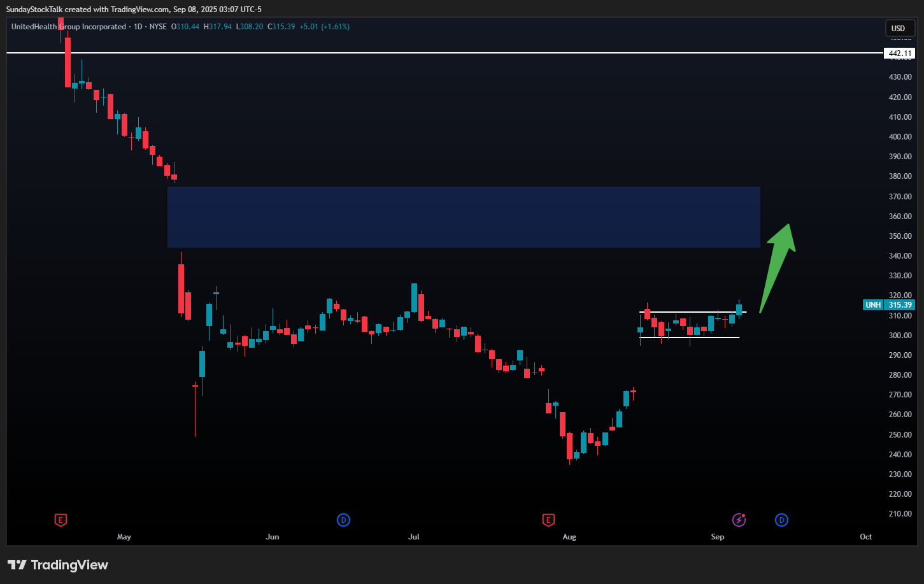Click the earnings E marker in late July
This screenshot has width=924, height=584.
click(548, 520)
